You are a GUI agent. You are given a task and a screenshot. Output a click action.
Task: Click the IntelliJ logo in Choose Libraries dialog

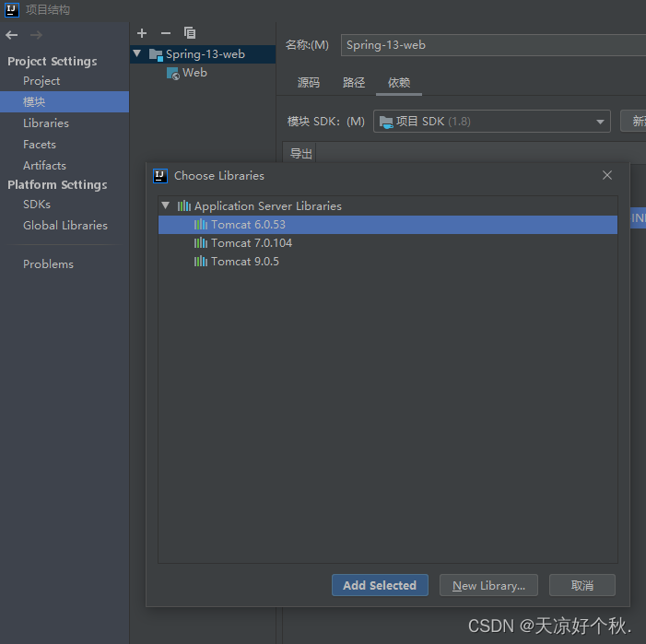coord(160,176)
